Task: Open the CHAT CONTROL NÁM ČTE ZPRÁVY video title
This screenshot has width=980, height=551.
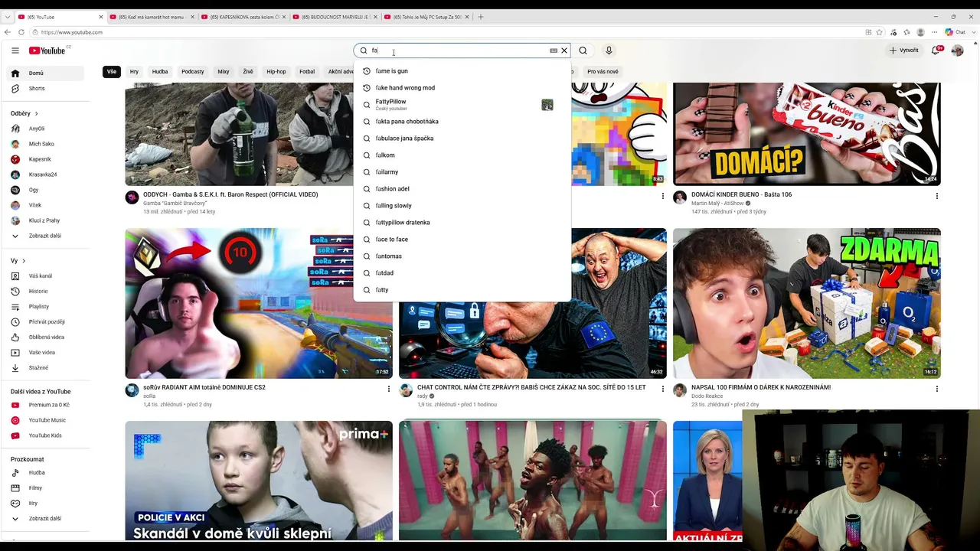Action: click(x=531, y=387)
